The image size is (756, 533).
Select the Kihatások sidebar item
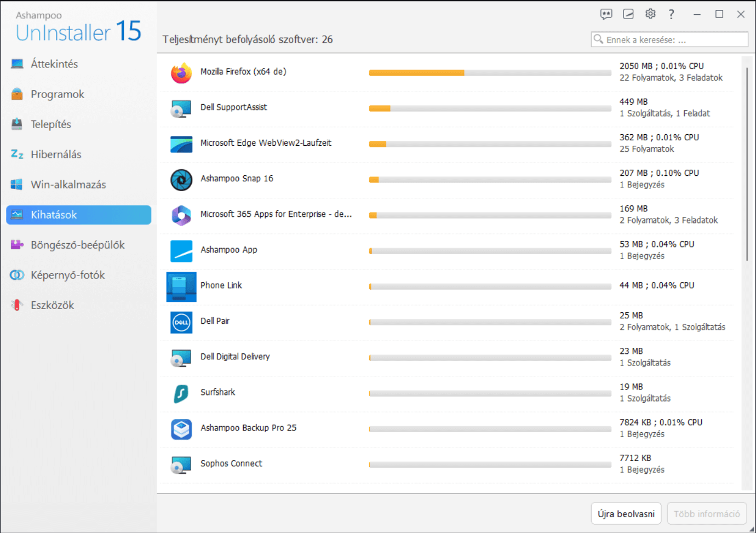click(x=78, y=215)
